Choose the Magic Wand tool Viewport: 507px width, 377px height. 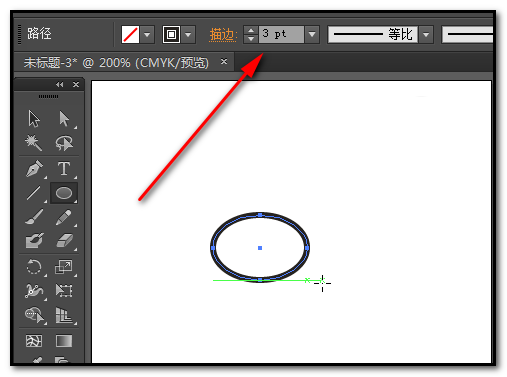pyautogui.click(x=34, y=143)
